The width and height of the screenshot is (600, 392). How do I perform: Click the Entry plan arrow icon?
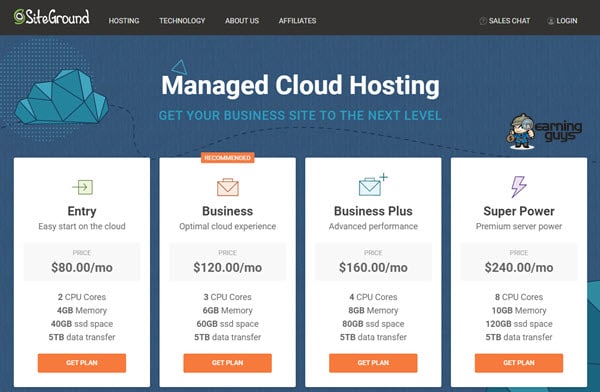[x=83, y=187]
